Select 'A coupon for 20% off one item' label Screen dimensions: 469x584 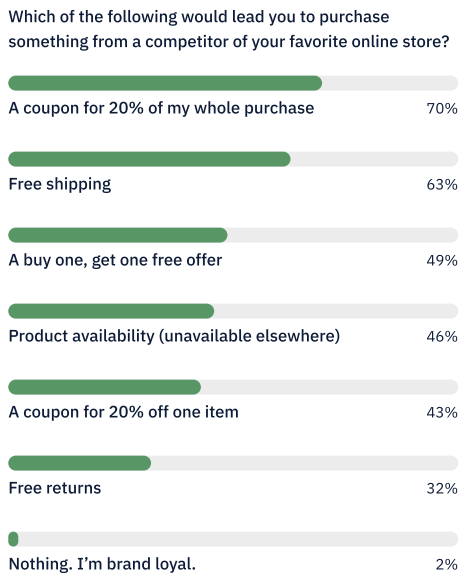(x=123, y=412)
